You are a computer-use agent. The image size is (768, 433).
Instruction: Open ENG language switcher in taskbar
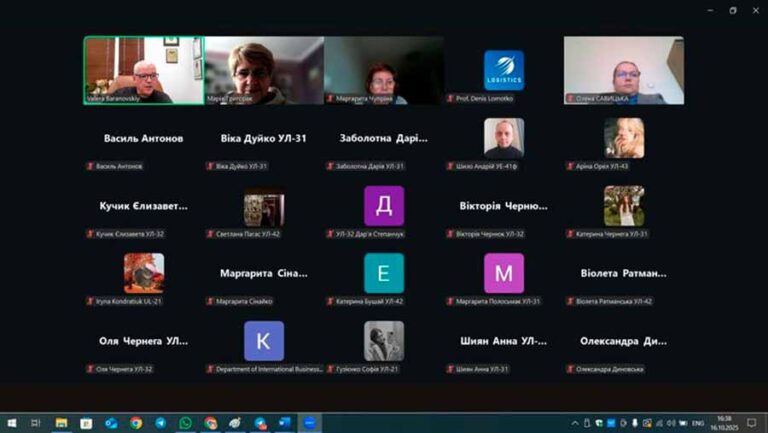pyautogui.click(x=698, y=423)
